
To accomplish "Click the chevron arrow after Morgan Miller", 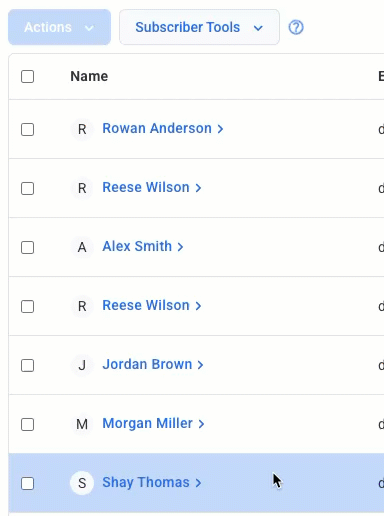I will click(201, 424).
